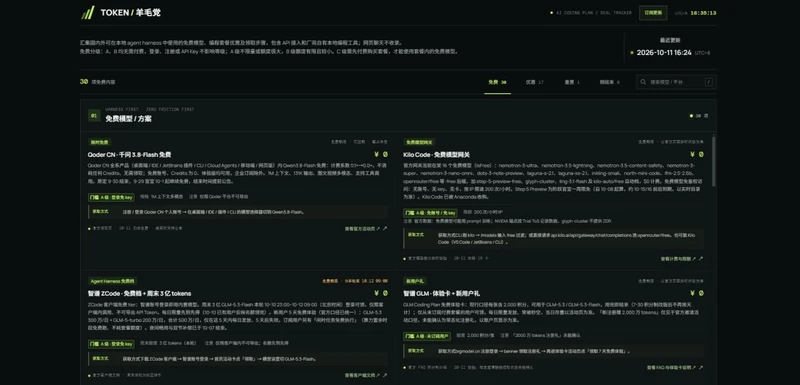This screenshot has width=800, height=385.
Task: Click the TOKEN / 羊毛党 site title
Action: click(x=130, y=13)
